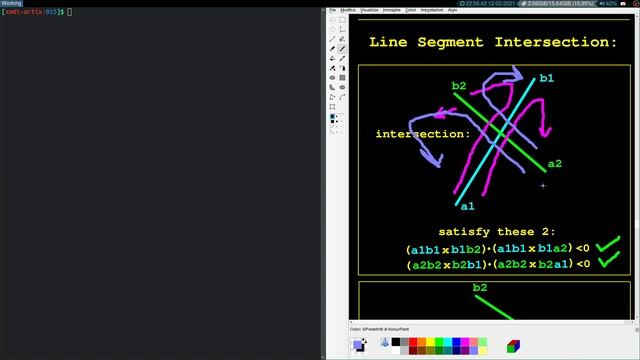640x360 pixels.
Task: Click the memory usage indicator
Action: click(x=558, y=3)
